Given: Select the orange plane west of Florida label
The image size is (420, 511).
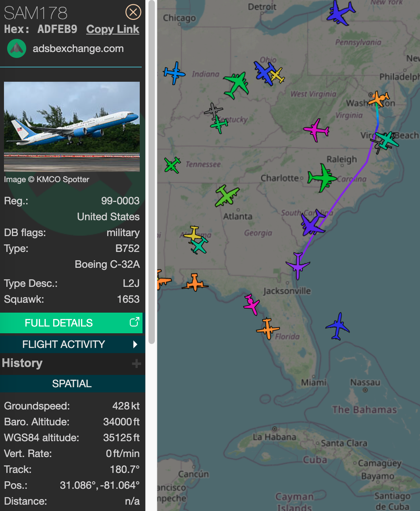Looking at the screenshot, I should [268, 328].
